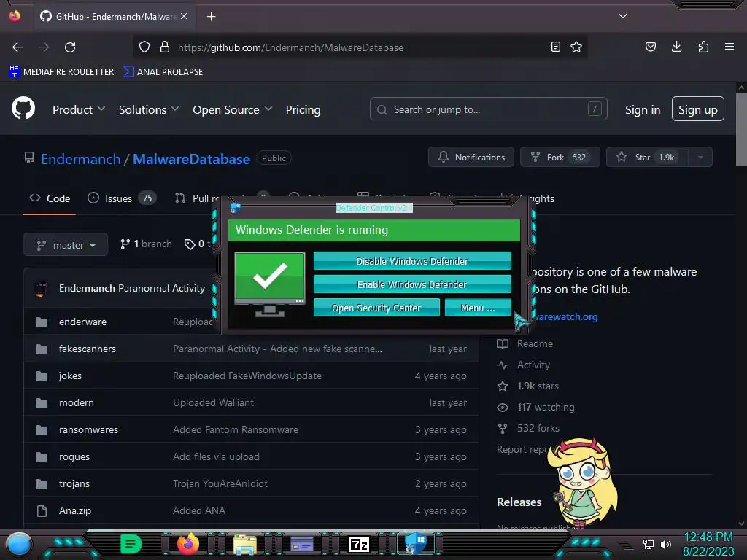Open the MalwareDatabase repository link
The height and width of the screenshot is (560, 747).
[x=191, y=158]
